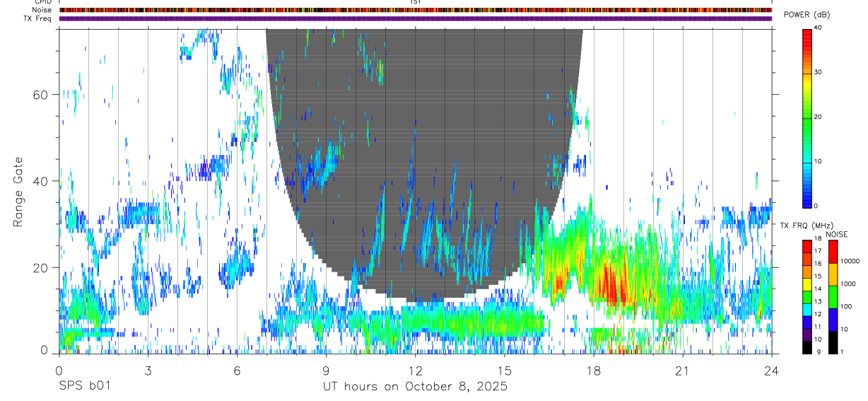Viewport: 868px width, 401px height.
Task: Click the 'TX FRQ (MHz)' legend title
Action: click(807, 225)
